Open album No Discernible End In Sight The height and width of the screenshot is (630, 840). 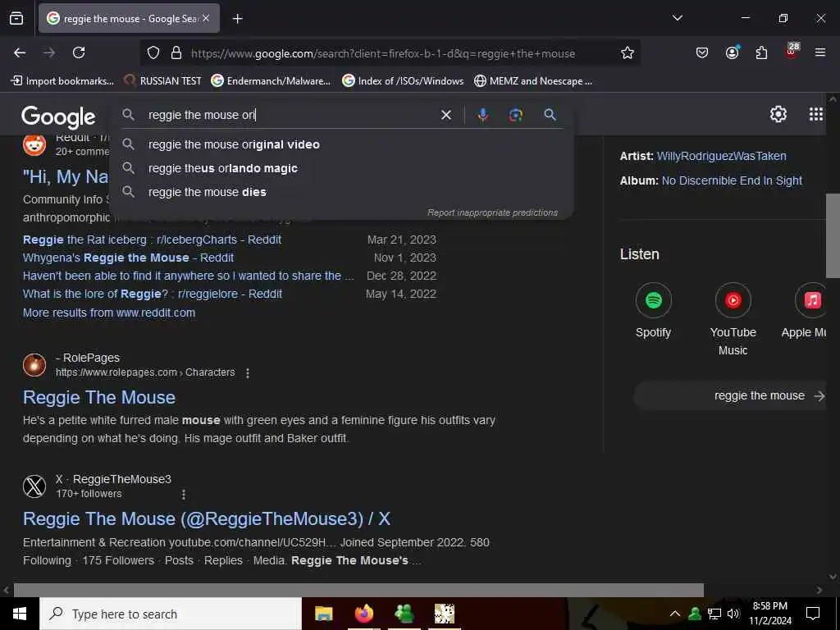click(732, 180)
